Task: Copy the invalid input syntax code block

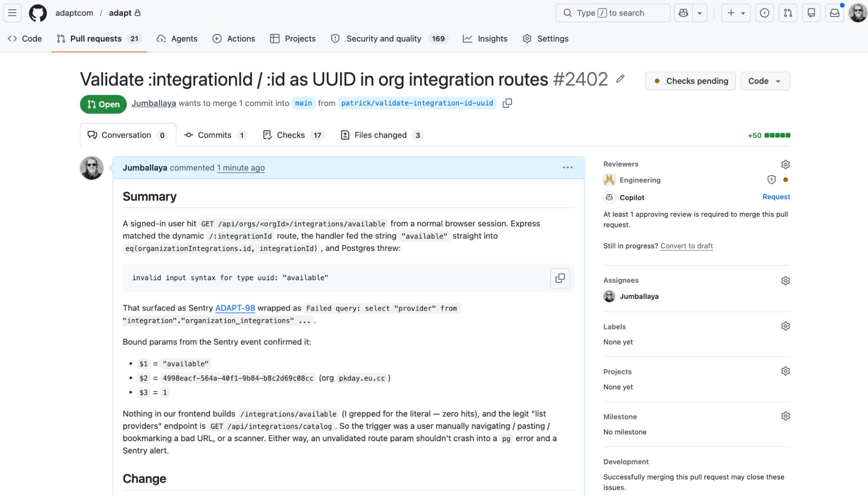Action: 560,278
